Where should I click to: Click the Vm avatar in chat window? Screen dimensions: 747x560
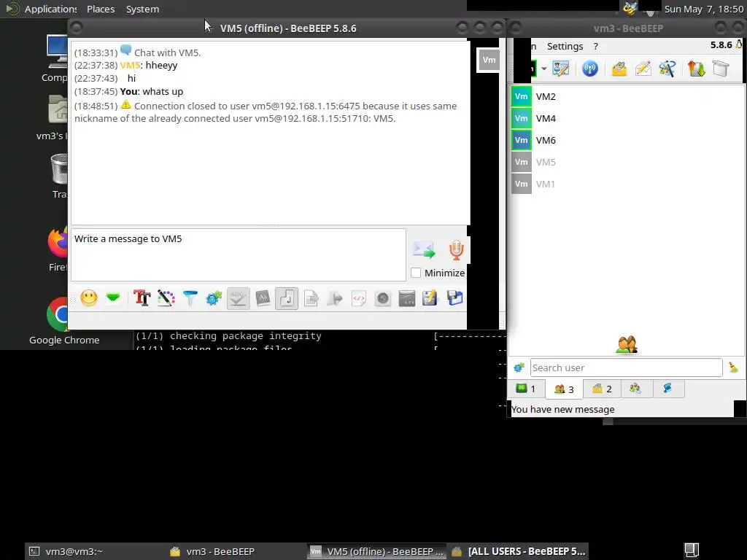tap(489, 60)
